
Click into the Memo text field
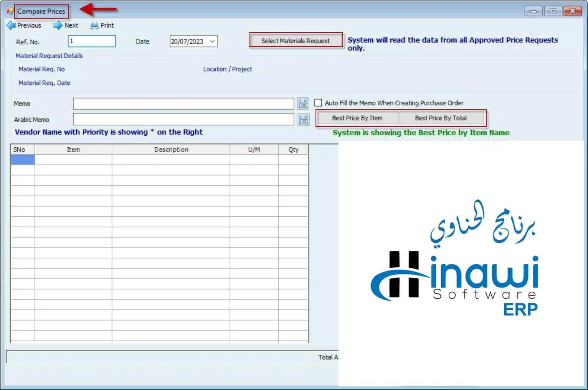point(183,104)
